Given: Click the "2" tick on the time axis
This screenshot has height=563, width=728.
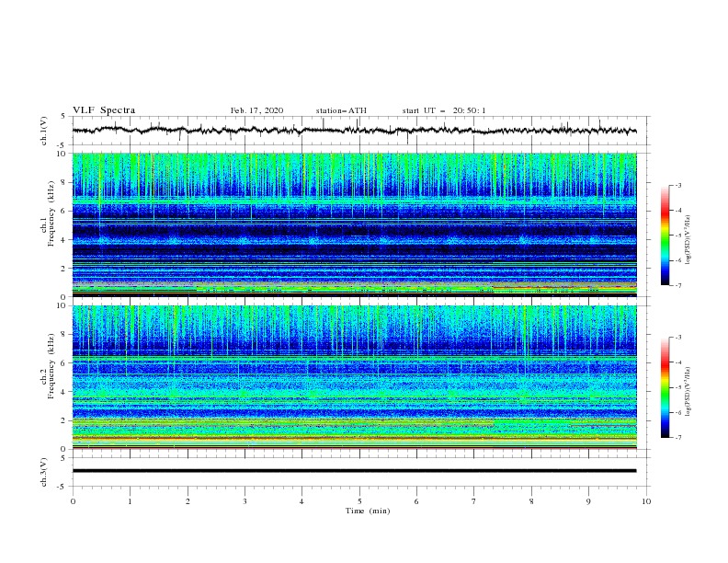Looking at the screenshot, I should [188, 501].
